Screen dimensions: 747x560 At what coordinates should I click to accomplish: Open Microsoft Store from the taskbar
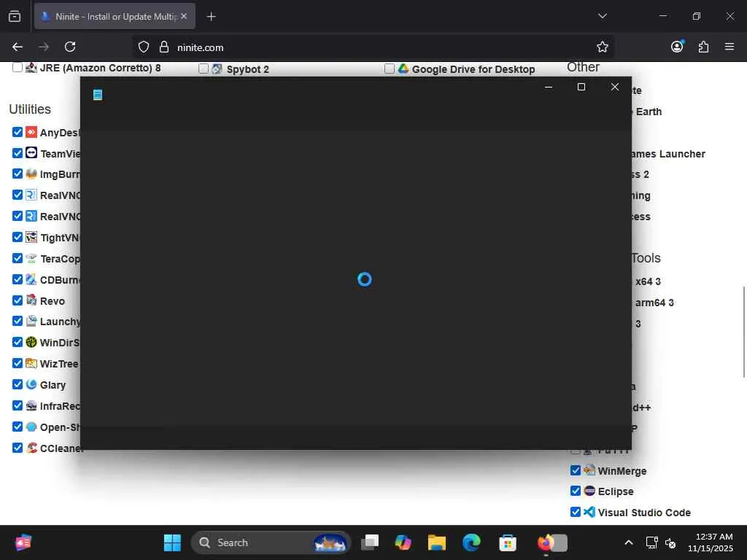(x=508, y=542)
